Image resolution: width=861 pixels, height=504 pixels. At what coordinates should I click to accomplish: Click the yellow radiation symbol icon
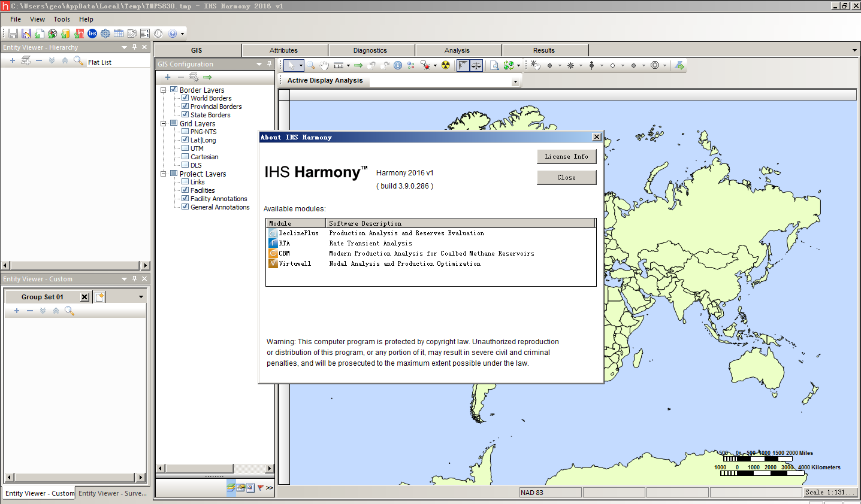coord(445,65)
